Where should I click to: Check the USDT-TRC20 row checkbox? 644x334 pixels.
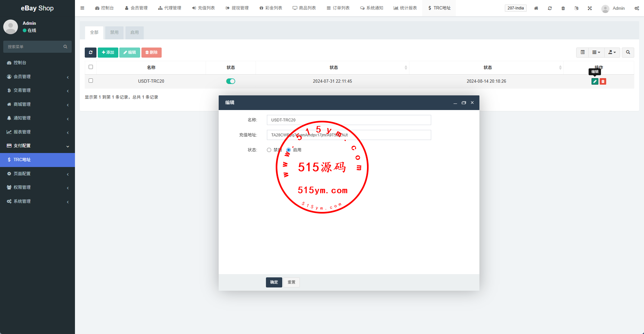[91, 81]
